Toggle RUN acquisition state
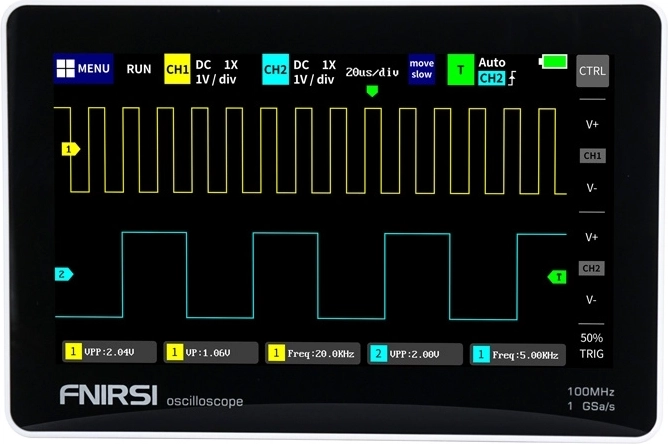Viewport: 668px width, 444px height. pyautogui.click(x=139, y=70)
